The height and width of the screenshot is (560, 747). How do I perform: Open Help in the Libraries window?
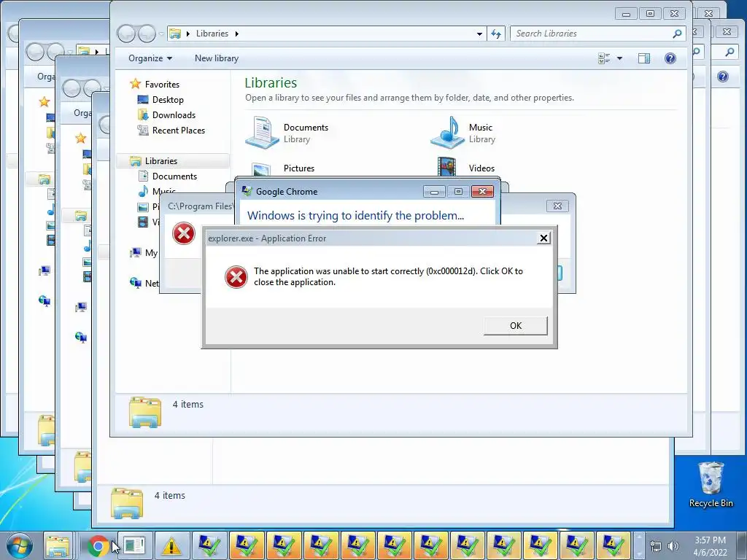tap(670, 58)
